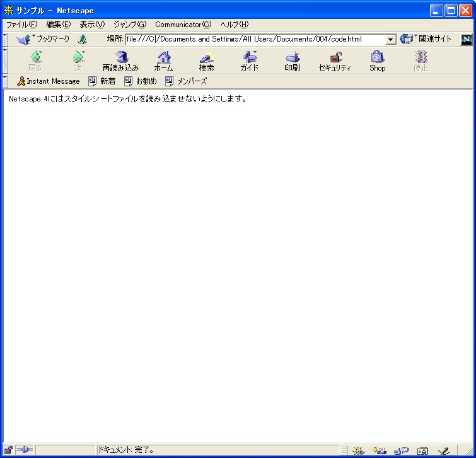Open the ファイル(F) menu
The height and width of the screenshot is (458, 476).
pos(22,25)
